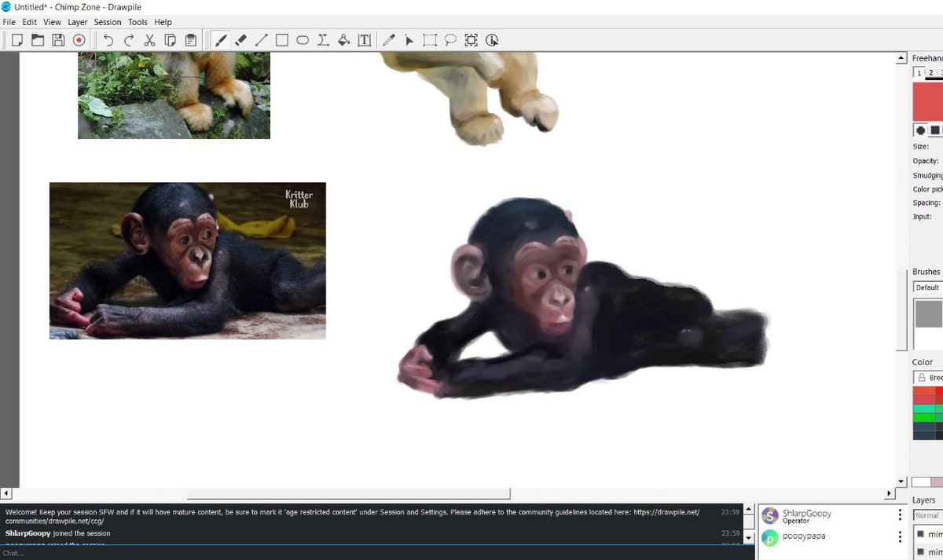Viewport: 943px width, 560px height.
Task: Copy the selection with the copy icon
Action: 170,40
